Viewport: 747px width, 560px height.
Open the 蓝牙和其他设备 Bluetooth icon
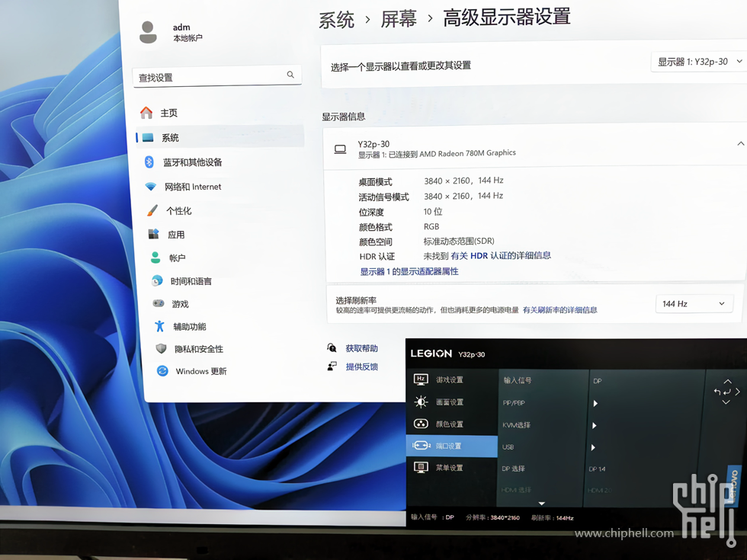click(149, 162)
